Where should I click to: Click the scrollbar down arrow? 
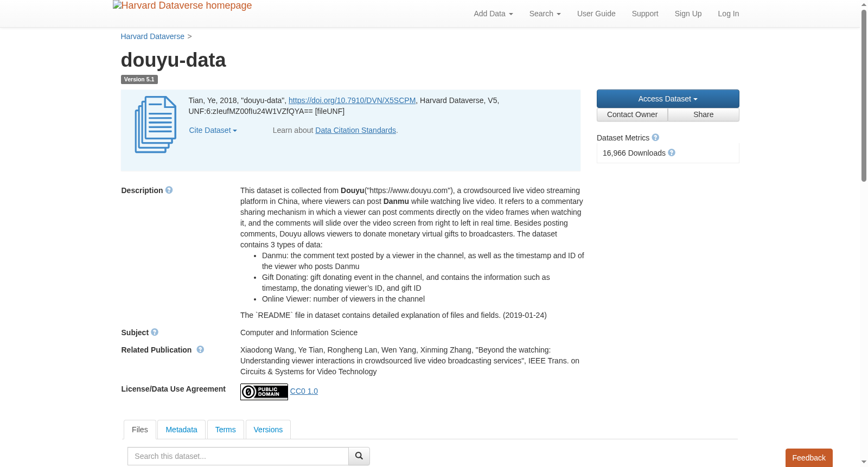[864, 462]
